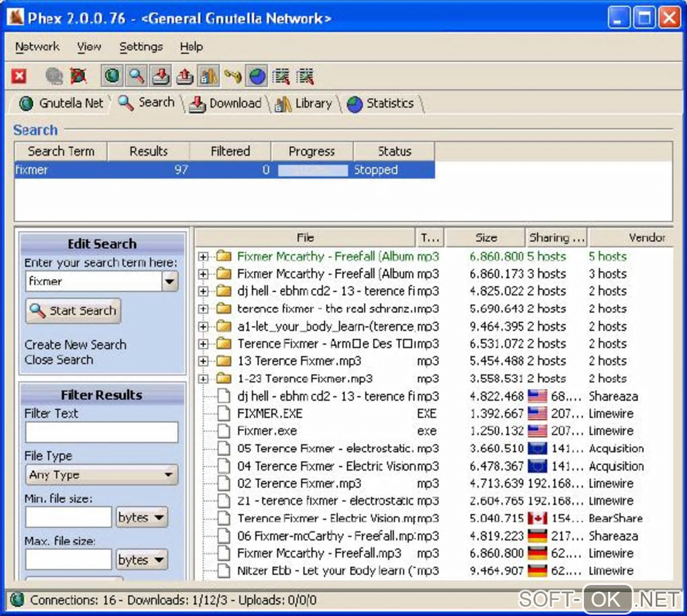Switch to the Statistics tab
The width and height of the screenshot is (687, 616).
pos(381,104)
